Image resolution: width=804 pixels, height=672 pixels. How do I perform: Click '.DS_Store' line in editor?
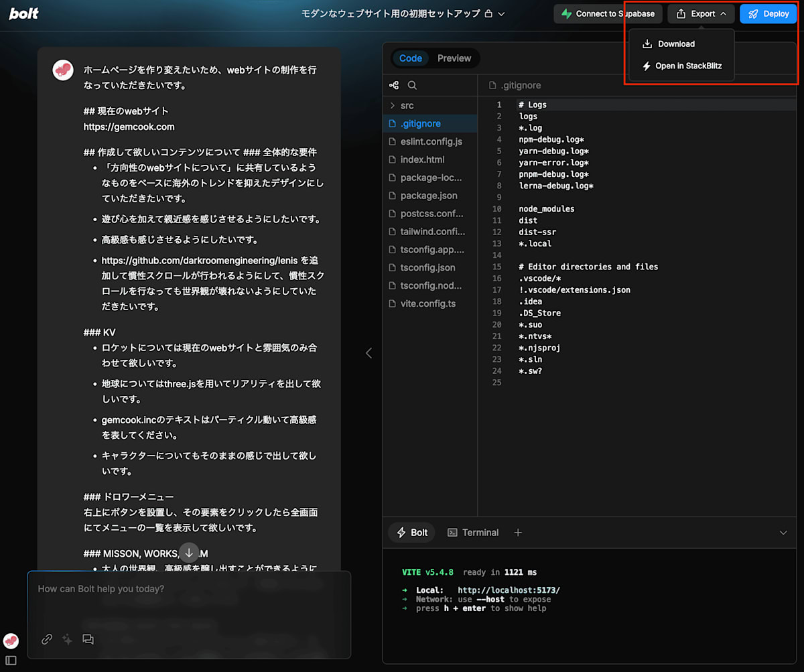(x=539, y=313)
